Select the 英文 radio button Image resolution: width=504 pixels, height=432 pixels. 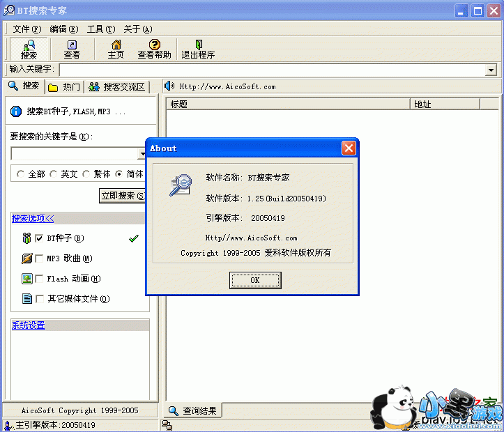(x=54, y=174)
